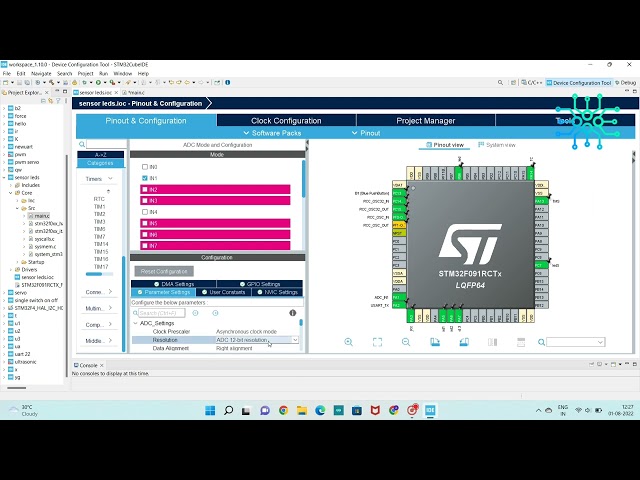Open the toolbar search magnifier
The width and height of the screenshot is (640, 480).
click(500, 82)
